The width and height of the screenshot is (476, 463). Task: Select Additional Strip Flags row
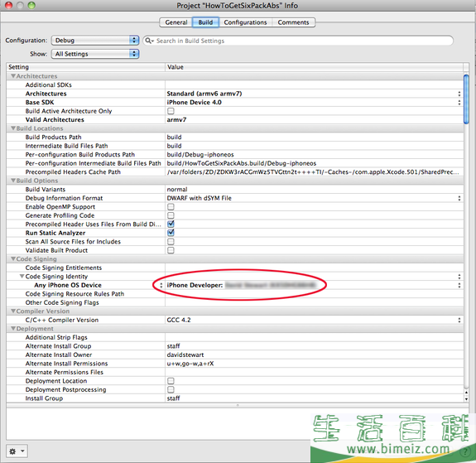tap(235, 337)
